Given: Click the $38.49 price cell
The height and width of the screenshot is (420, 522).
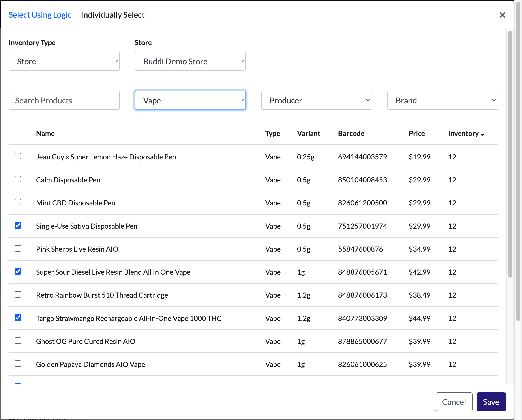Looking at the screenshot, I should pyautogui.click(x=420, y=295).
